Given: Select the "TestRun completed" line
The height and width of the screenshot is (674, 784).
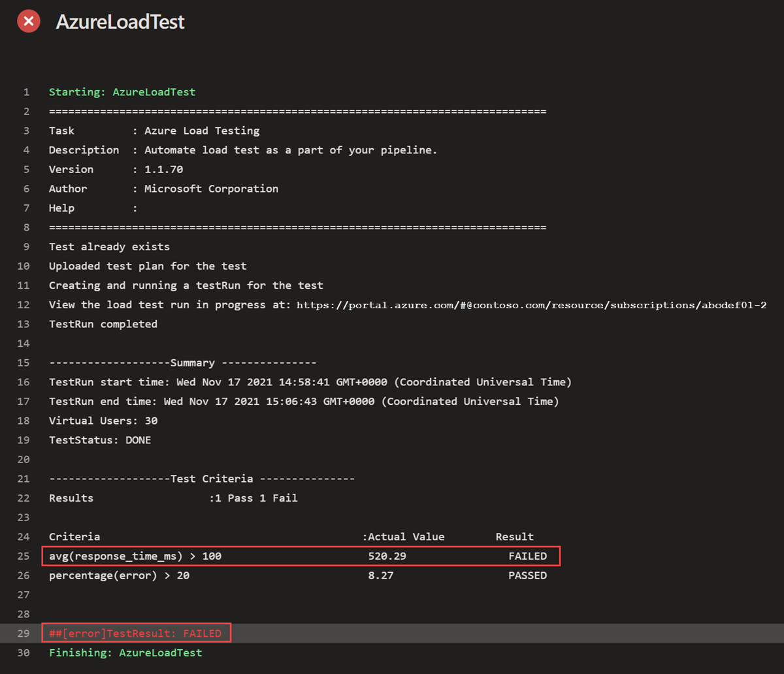Looking at the screenshot, I should (x=103, y=324).
